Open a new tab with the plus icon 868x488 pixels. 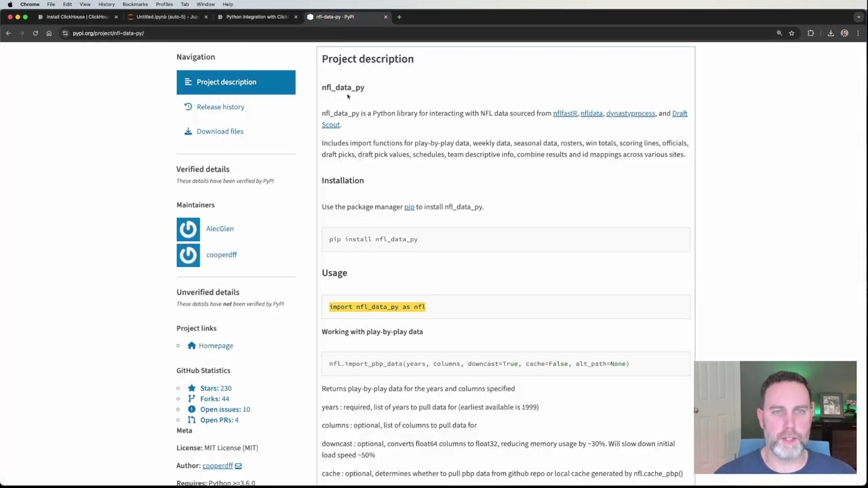(x=399, y=17)
